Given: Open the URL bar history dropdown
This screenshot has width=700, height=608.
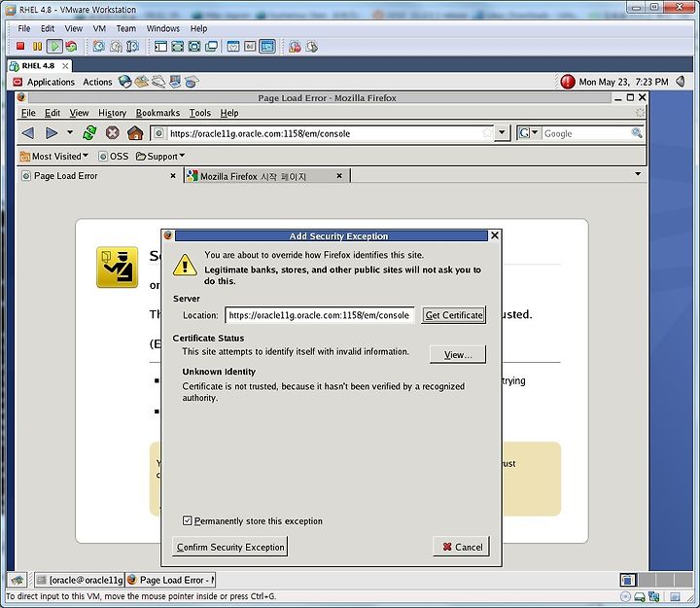Looking at the screenshot, I should pyautogui.click(x=502, y=132).
